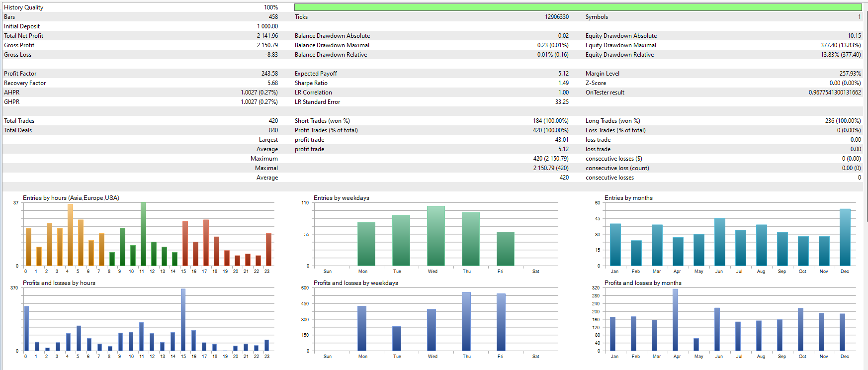The width and height of the screenshot is (868, 370).
Task: Select the Total Net Profit value 2 141.96
Action: tap(267, 36)
